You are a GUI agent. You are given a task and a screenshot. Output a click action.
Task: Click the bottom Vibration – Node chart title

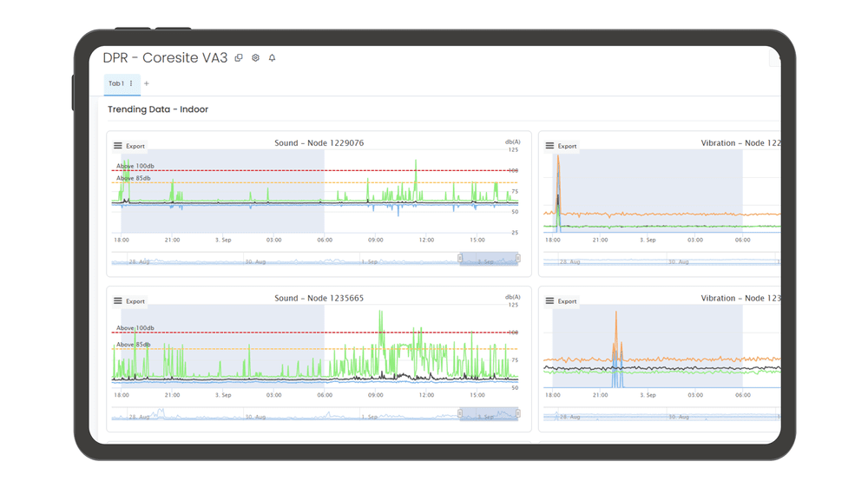point(740,298)
